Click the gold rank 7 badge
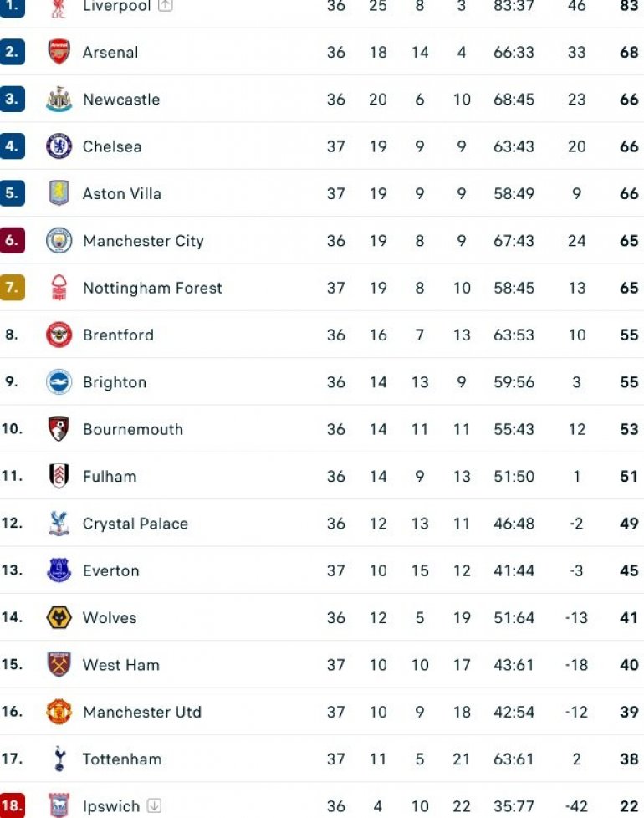Viewport: 644px width, 818px height. [x=13, y=289]
